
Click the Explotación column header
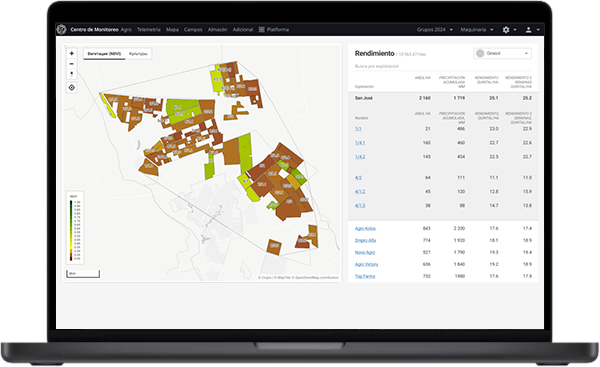(x=364, y=87)
